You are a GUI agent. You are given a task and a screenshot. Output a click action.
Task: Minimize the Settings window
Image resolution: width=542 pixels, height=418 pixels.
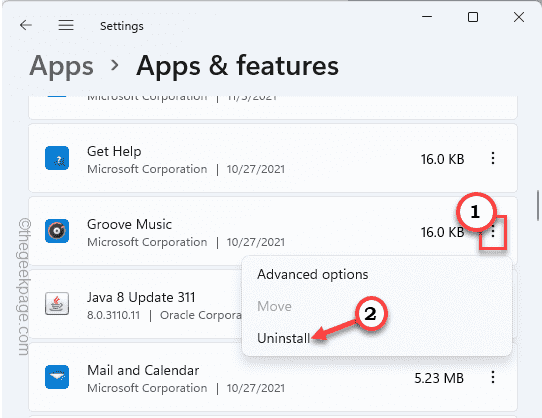(427, 17)
